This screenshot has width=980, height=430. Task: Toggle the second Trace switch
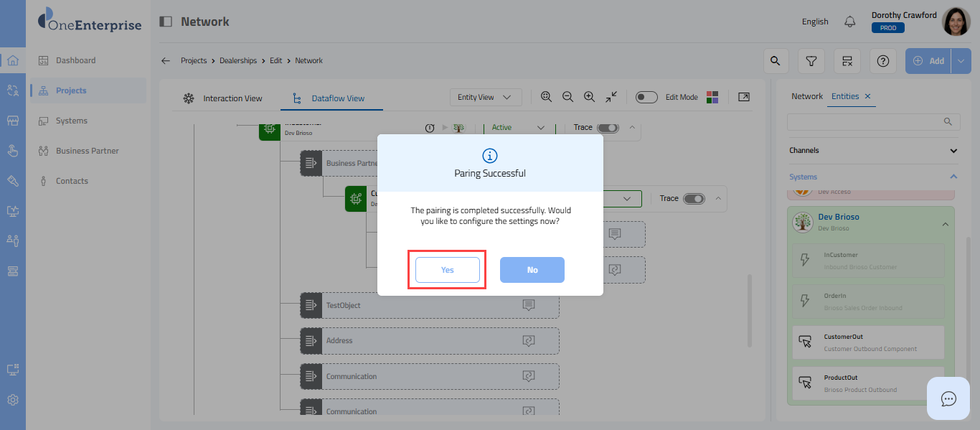point(694,199)
